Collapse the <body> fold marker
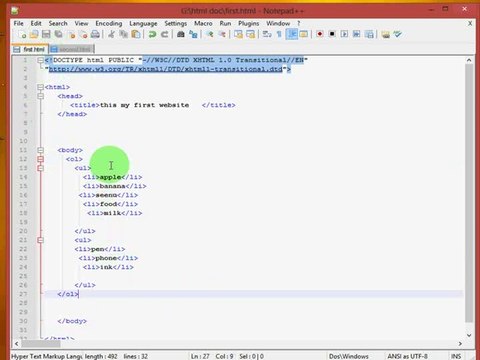This screenshot has height=360, width=480. [40, 150]
